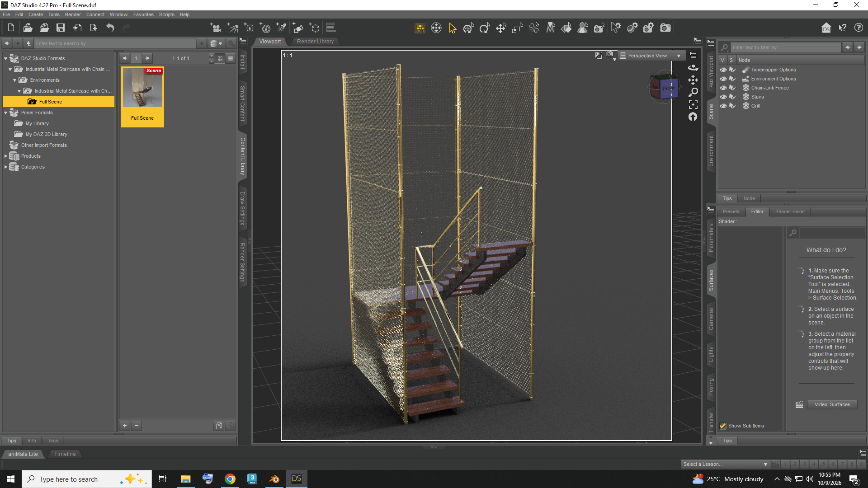Viewport: 868px width, 488px height.
Task: Click the viewport pan arrows control
Action: click(693, 80)
